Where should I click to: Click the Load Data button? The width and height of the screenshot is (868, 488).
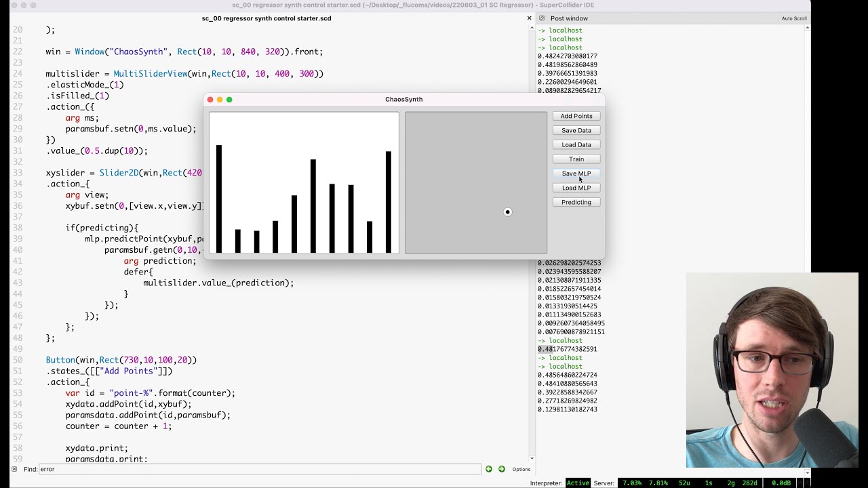click(576, 144)
